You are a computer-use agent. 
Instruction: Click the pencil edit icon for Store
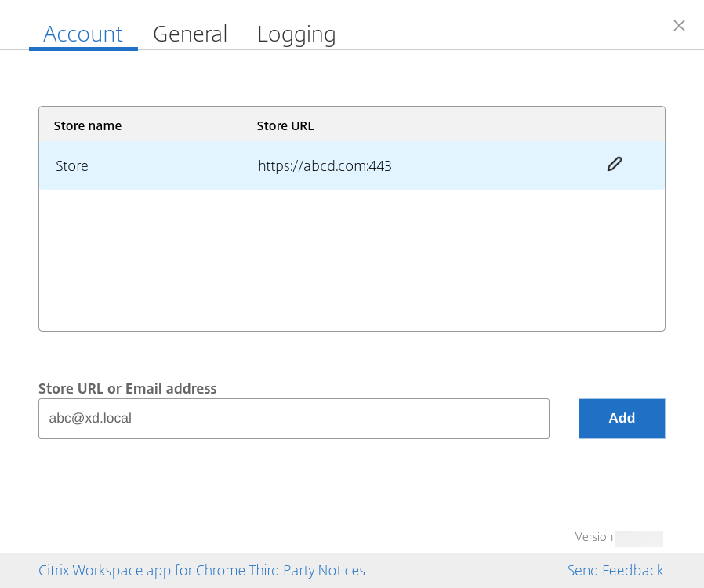(614, 165)
